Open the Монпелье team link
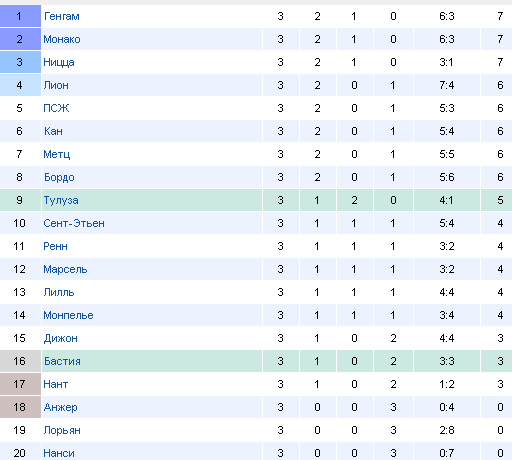 pos(68,315)
